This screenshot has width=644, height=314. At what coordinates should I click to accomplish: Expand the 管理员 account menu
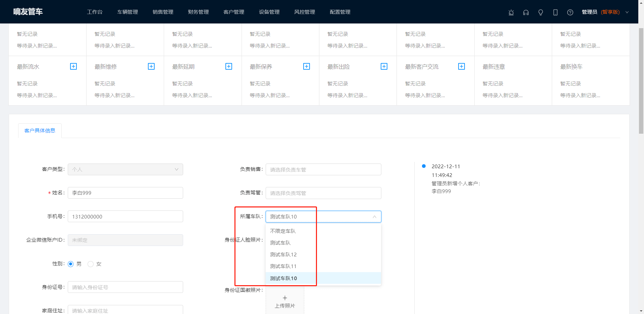(627, 12)
